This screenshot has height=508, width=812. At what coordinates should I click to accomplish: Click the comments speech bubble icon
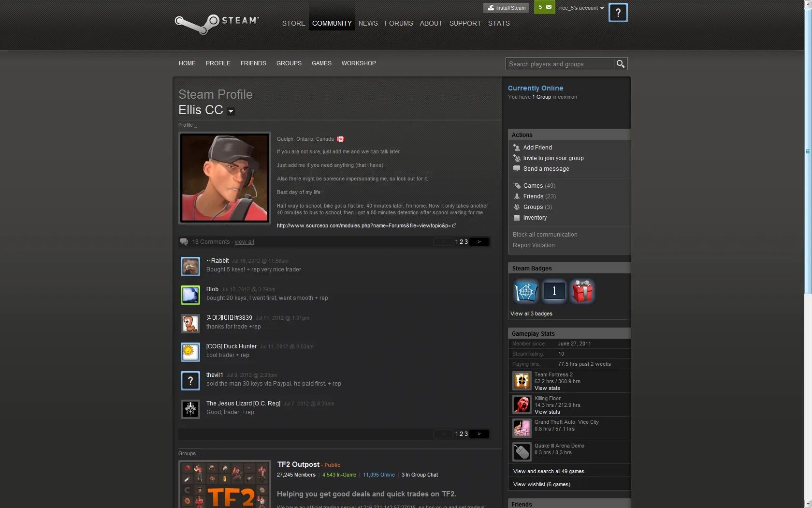(x=184, y=242)
